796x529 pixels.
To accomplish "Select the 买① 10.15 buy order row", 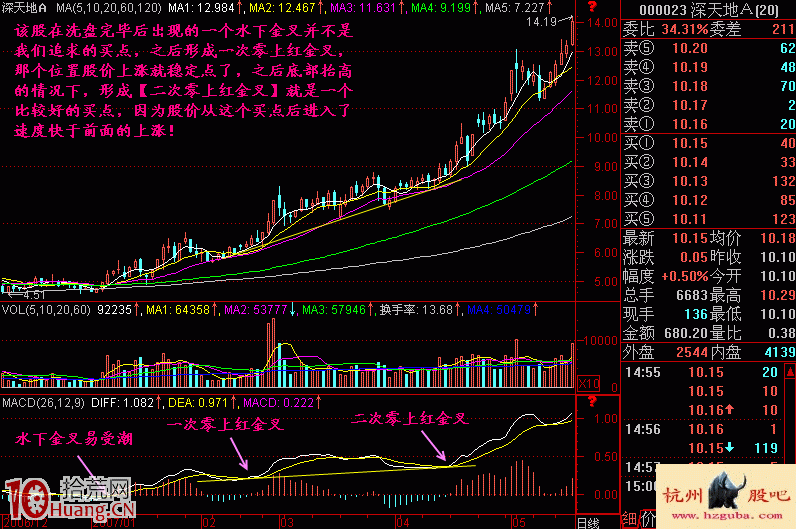I will pyautogui.click(x=709, y=143).
